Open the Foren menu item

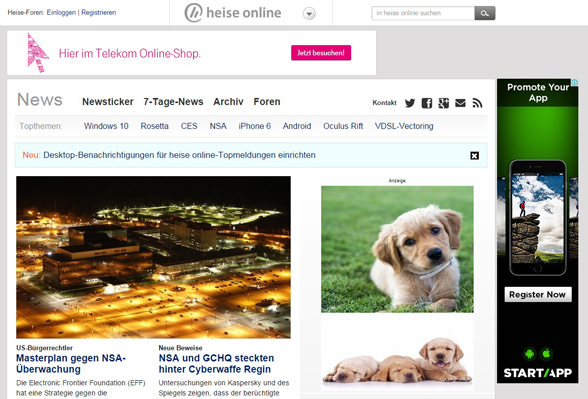point(267,102)
